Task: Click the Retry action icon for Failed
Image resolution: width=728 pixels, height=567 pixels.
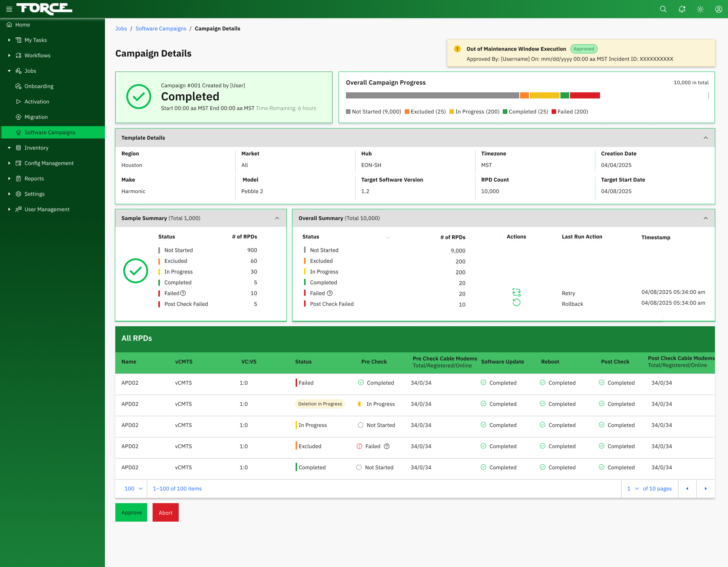Action: click(x=516, y=292)
